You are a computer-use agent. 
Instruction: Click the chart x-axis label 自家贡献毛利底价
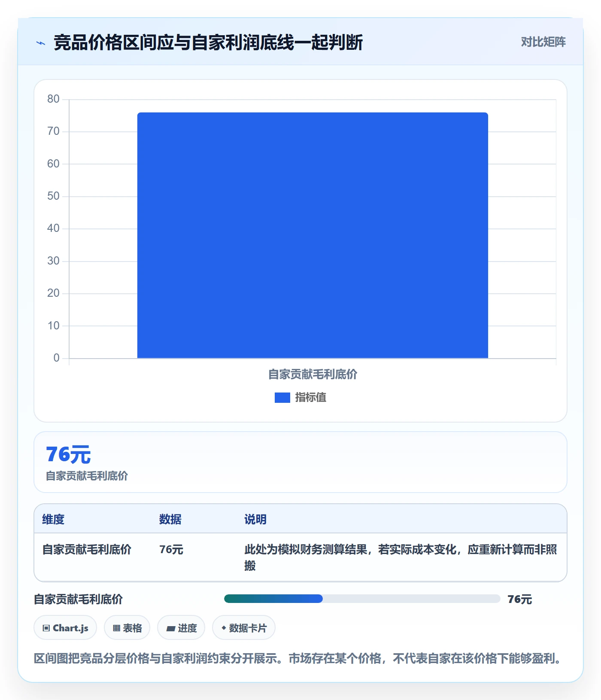click(313, 374)
